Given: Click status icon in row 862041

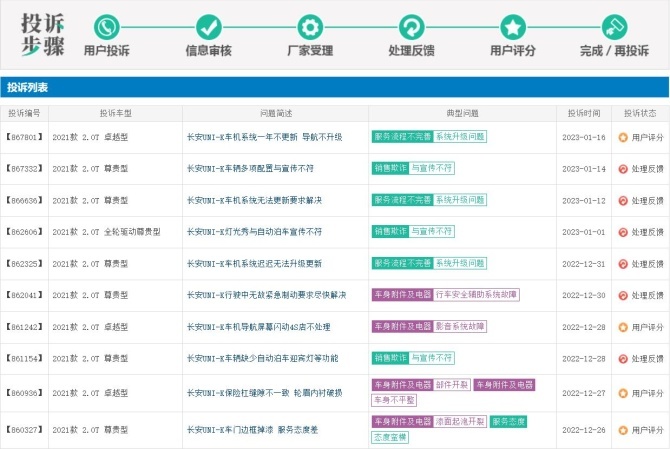Looking at the screenshot, I should [623, 296].
